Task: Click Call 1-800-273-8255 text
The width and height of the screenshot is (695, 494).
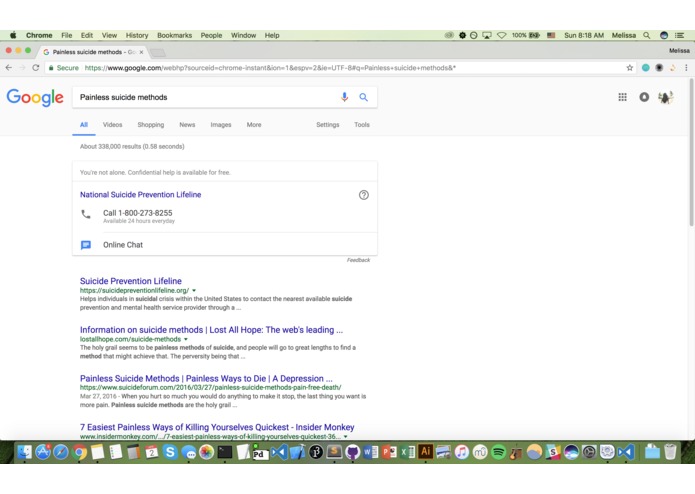Action: pyautogui.click(x=138, y=213)
